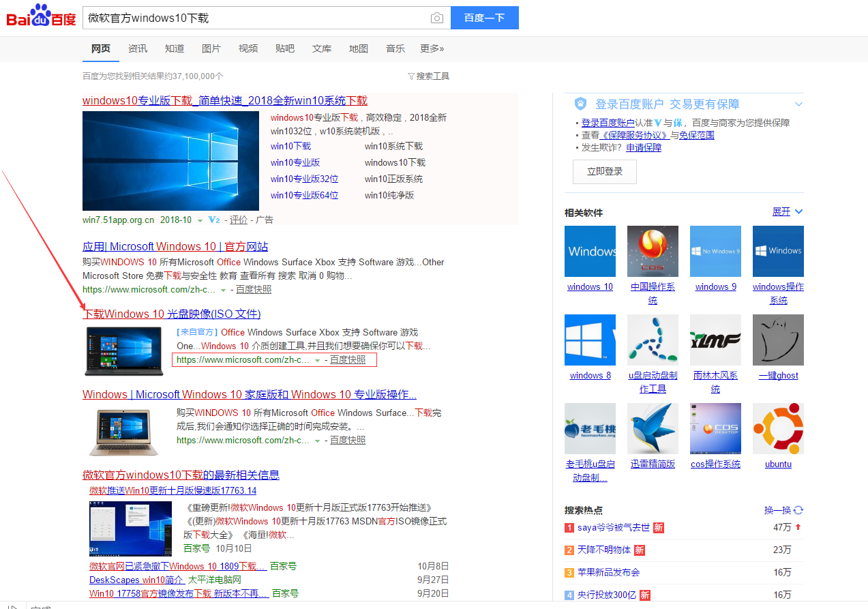Switch to 文库 tab

[322, 48]
